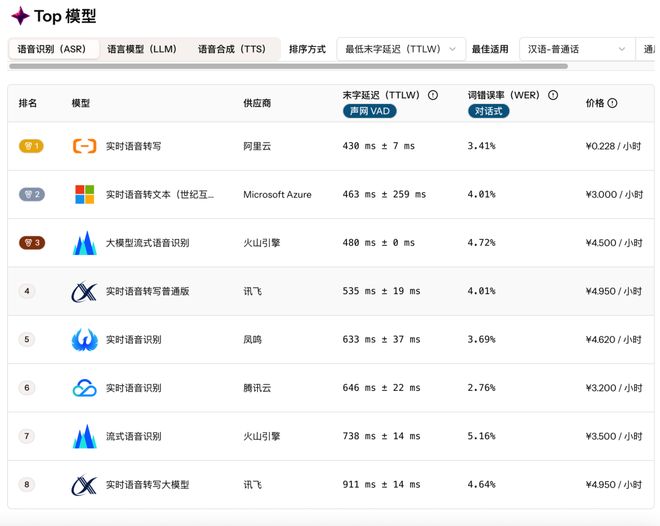The width and height of the screenshot is (660, 526).
Task: Click price ¥3.000 / 小时
Action: 615,194
